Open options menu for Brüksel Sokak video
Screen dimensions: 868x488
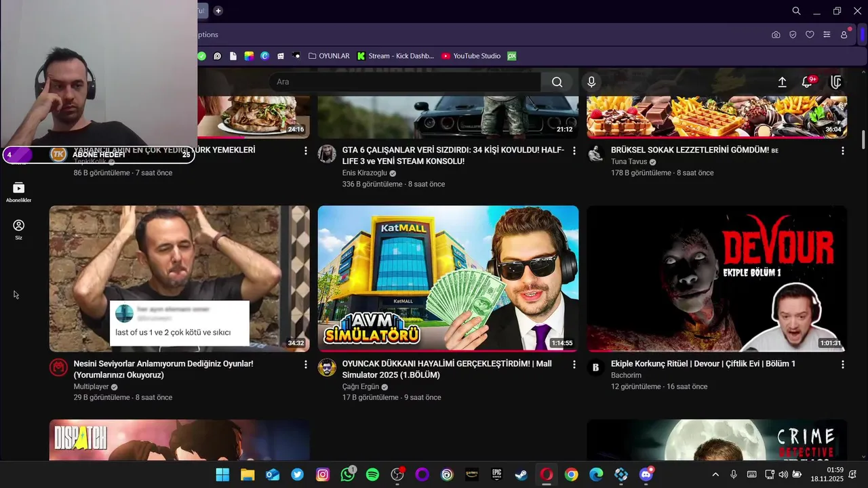pyautogui.click(x=843, y=150)
